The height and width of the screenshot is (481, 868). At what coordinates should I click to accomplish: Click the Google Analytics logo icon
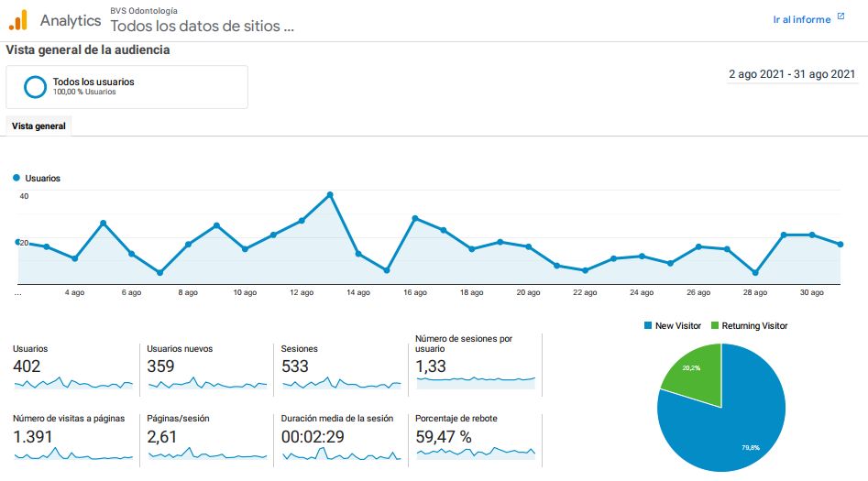tap(18, 20)
